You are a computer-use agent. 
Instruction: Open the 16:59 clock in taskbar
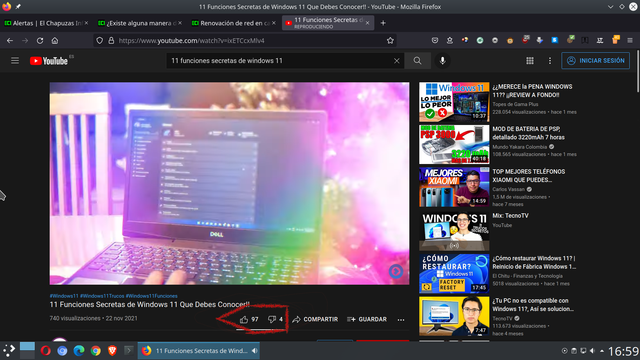click(x=623, y=351)
